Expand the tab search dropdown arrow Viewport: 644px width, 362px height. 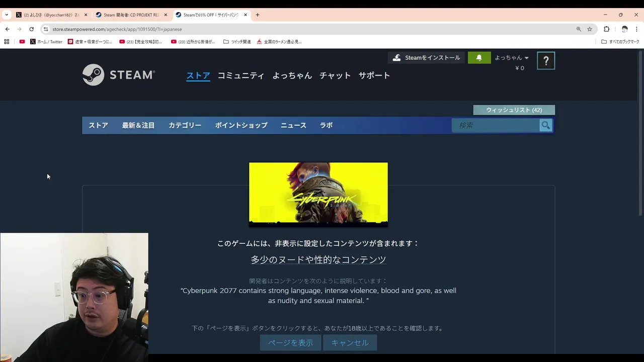click(7, 15)
